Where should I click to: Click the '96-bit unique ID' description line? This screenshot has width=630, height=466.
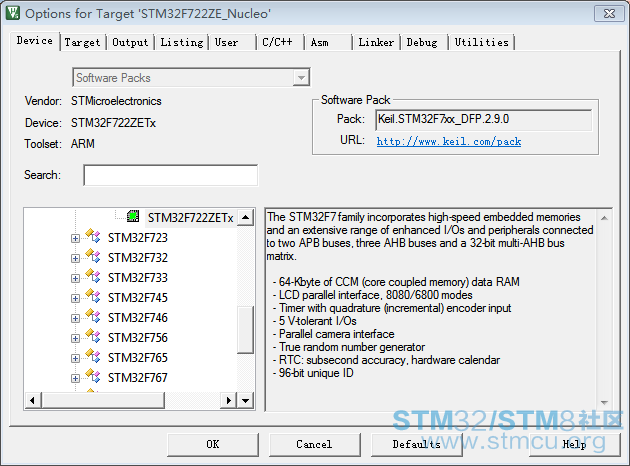pyautogui.click(x=313, y=373)
